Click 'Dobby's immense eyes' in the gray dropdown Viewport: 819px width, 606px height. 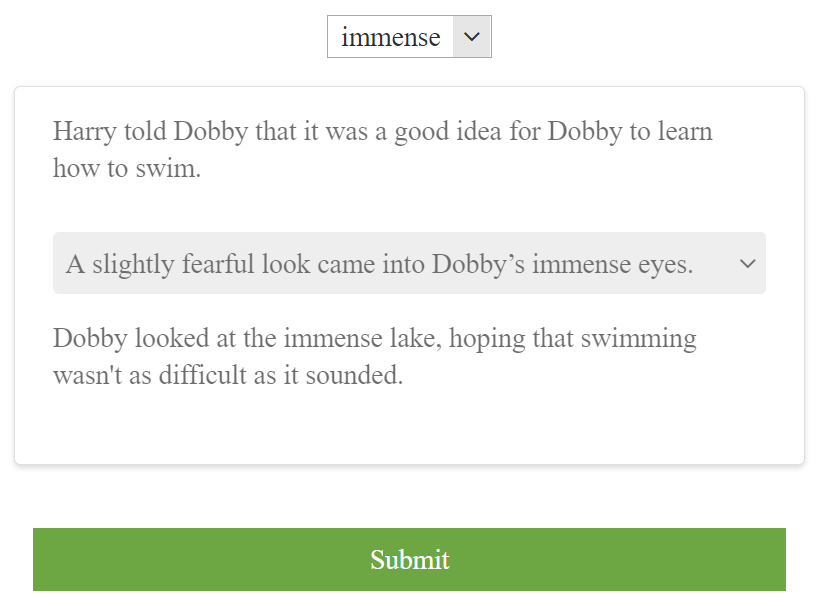[563, 264]
